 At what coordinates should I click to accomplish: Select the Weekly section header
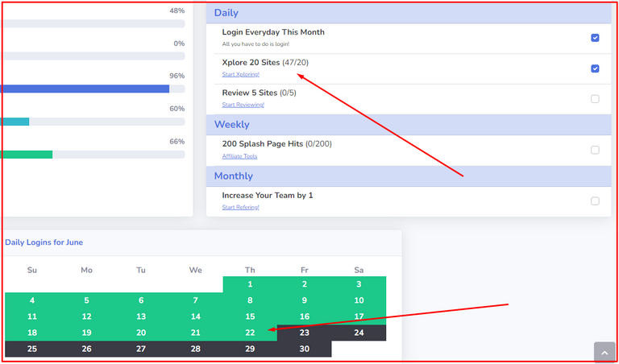point(409,125)
